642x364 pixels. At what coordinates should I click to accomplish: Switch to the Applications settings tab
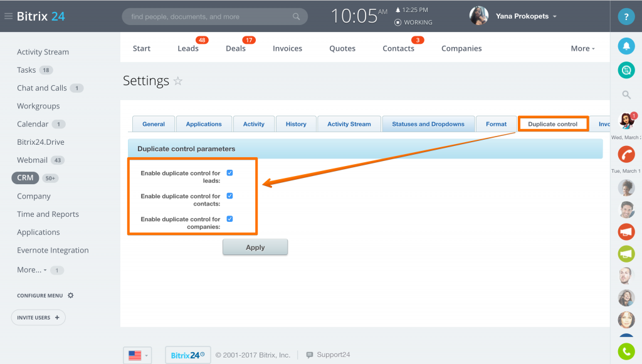pos(204,124)
